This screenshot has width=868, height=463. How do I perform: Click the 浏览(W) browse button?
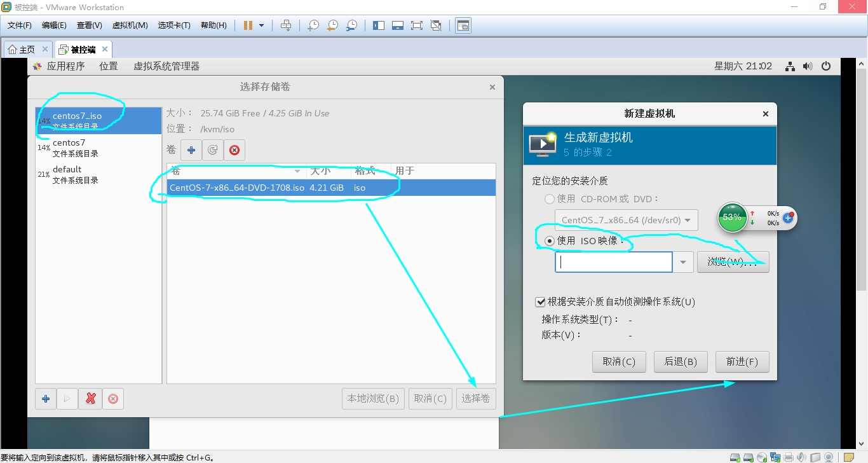point(733,262)
